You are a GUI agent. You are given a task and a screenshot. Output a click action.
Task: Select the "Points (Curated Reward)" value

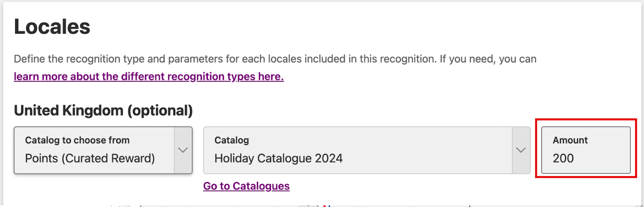coord(90,158)
